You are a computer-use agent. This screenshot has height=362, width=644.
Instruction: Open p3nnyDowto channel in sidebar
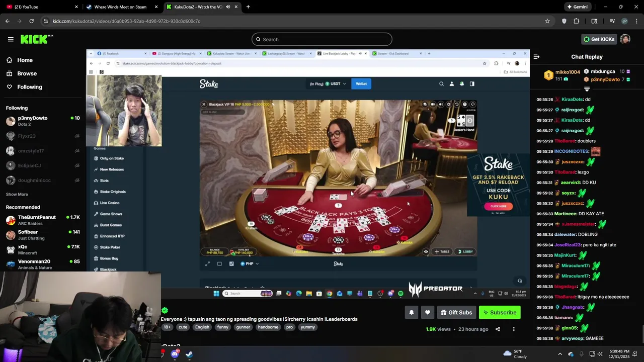pos(43,121)
